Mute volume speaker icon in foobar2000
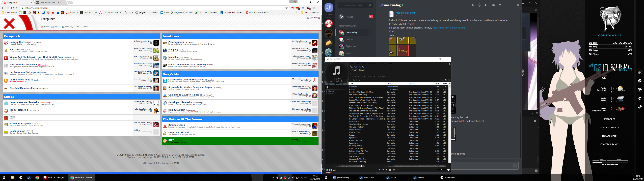This screenshot has height=181, width=644. pos(448,170)
